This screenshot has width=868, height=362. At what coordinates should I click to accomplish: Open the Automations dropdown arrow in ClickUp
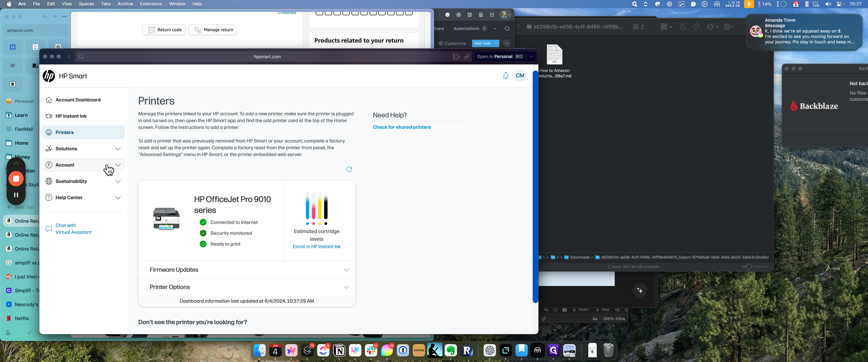[x=495, y=29]
